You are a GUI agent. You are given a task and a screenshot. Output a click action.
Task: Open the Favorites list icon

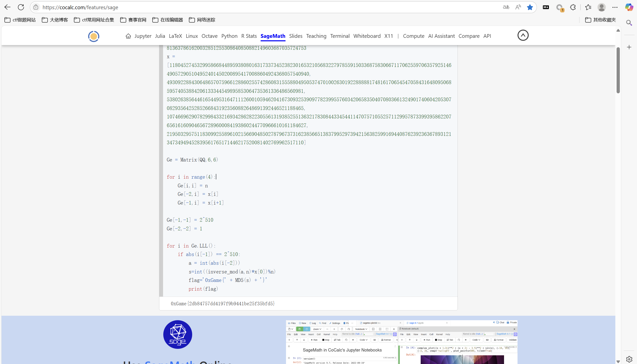pos(588,7)
